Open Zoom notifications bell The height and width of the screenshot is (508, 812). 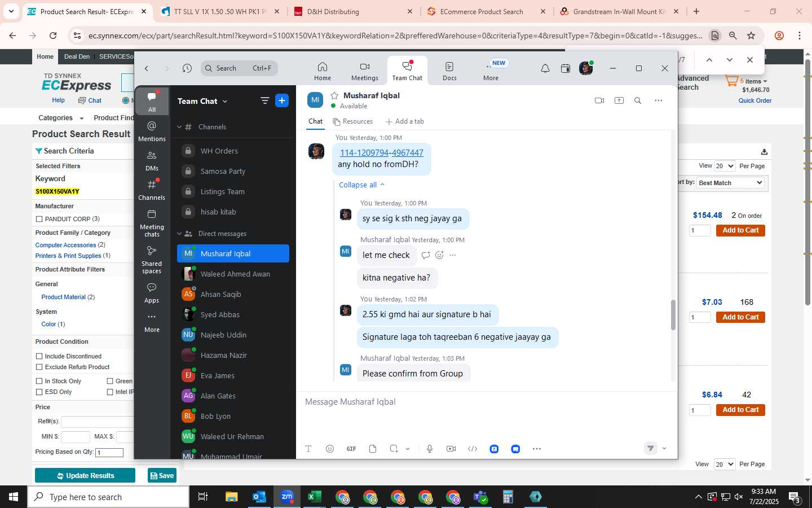click(545, 68)
